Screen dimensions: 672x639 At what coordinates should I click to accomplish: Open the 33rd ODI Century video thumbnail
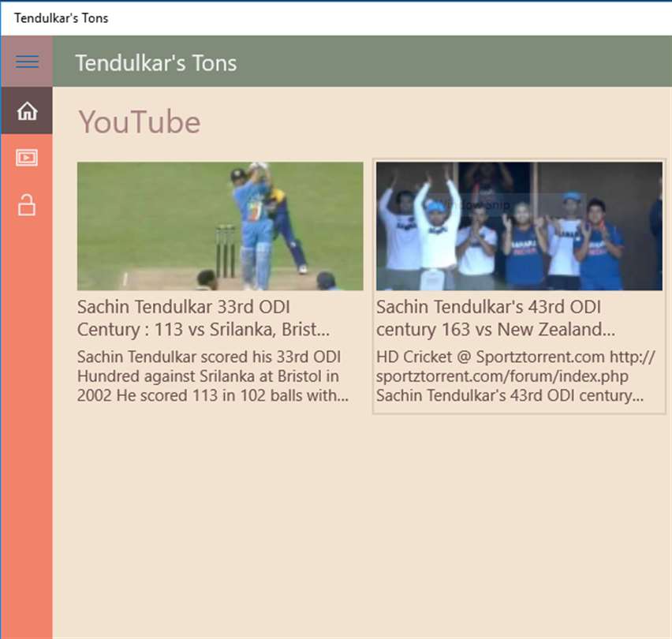point(220,226)
